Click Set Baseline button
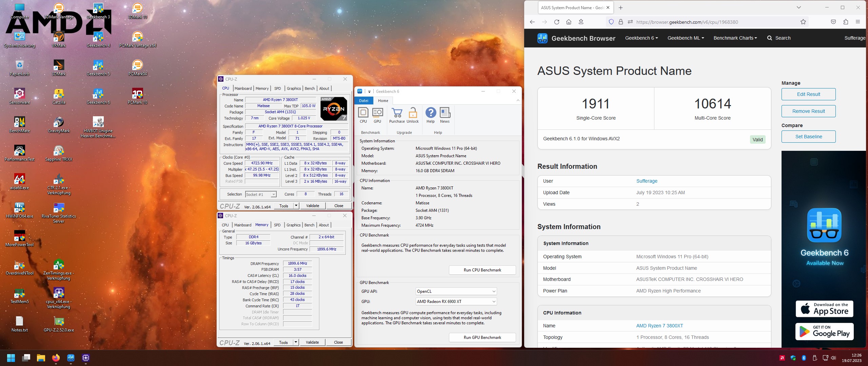Viewport: 868px width, 366px height. click(x=808, y=137)
